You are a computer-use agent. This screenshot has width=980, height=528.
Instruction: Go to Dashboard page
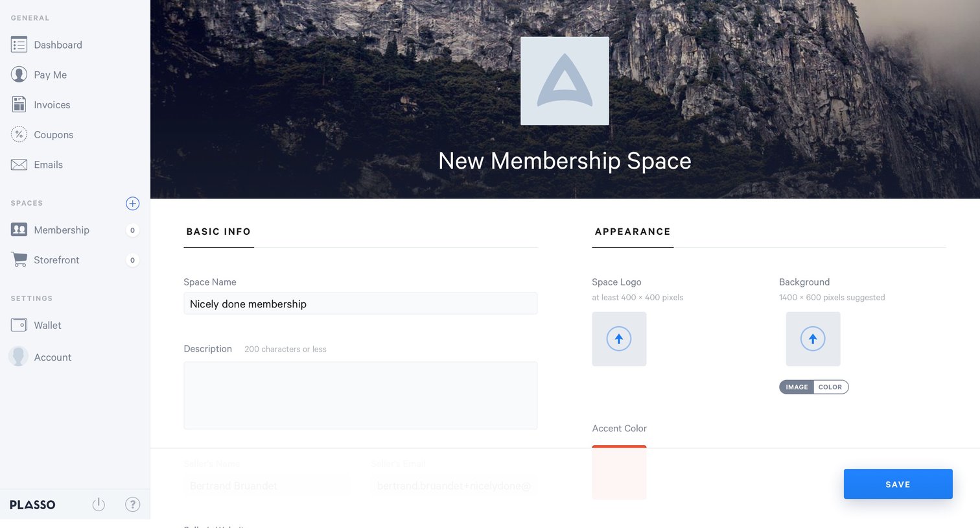coord(58,45)
